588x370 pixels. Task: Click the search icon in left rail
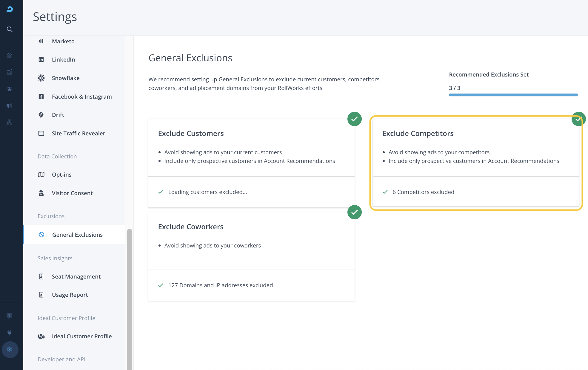coord(10,29)
